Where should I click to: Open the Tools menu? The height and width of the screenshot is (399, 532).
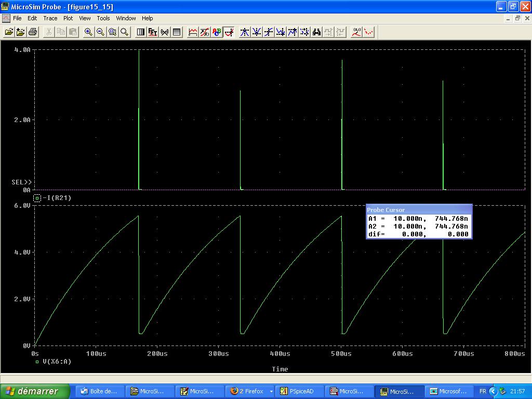point(103,18)
